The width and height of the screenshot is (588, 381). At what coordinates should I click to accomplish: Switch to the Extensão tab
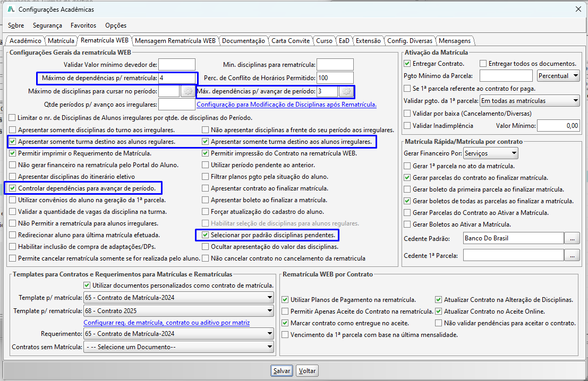[x=368, y=41]
